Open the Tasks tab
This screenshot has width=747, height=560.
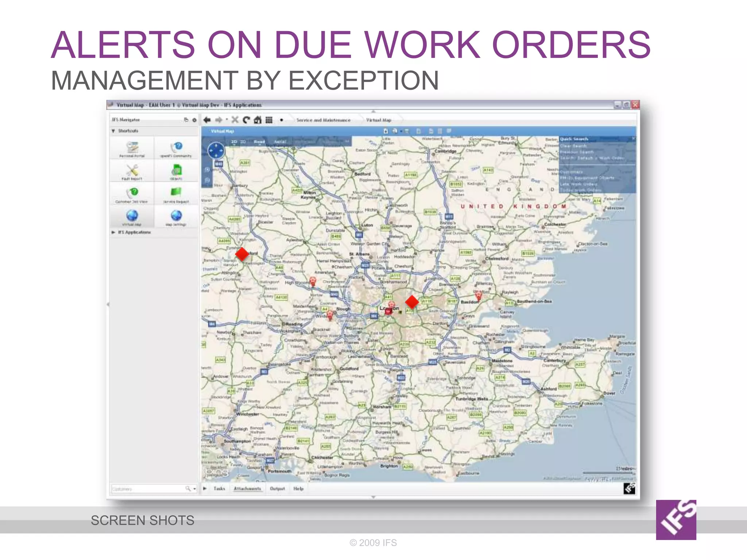(219, 489)
